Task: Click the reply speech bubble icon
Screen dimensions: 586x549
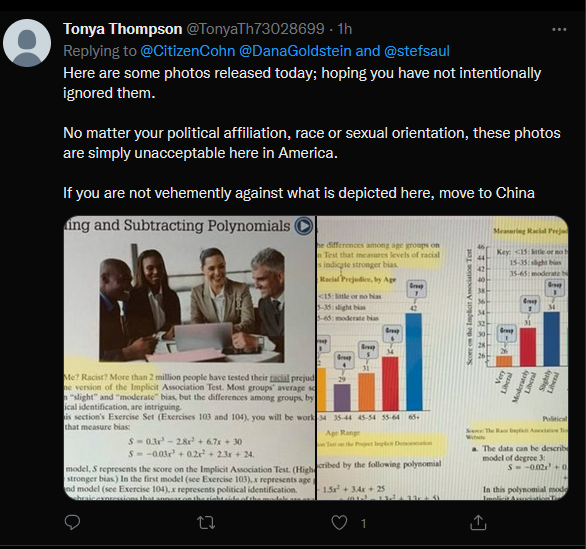Action: click(x=72, y=522)
